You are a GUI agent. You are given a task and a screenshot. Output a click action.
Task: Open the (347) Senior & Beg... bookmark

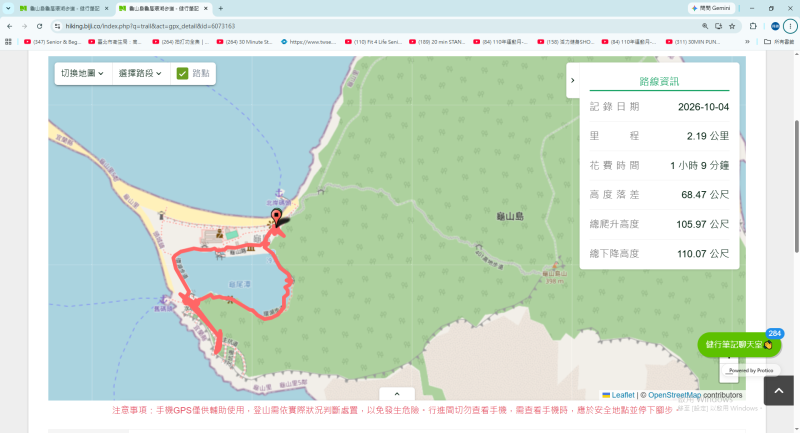click(53, 42)
